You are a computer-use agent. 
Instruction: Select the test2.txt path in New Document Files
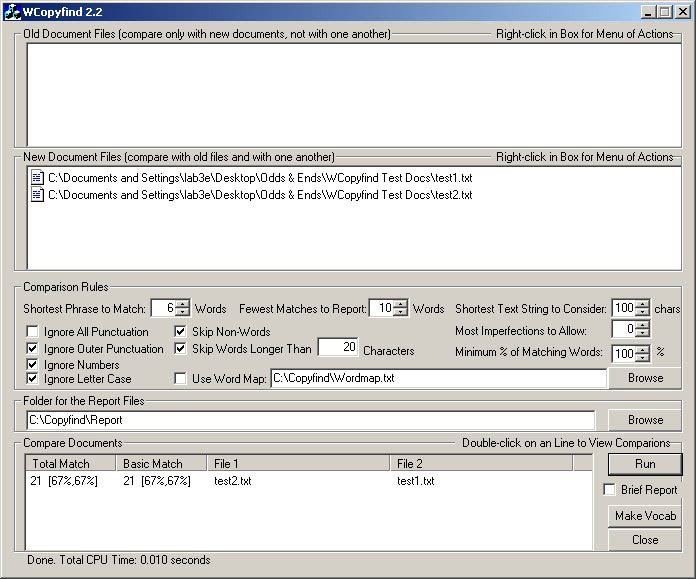[x=260, y=194]
